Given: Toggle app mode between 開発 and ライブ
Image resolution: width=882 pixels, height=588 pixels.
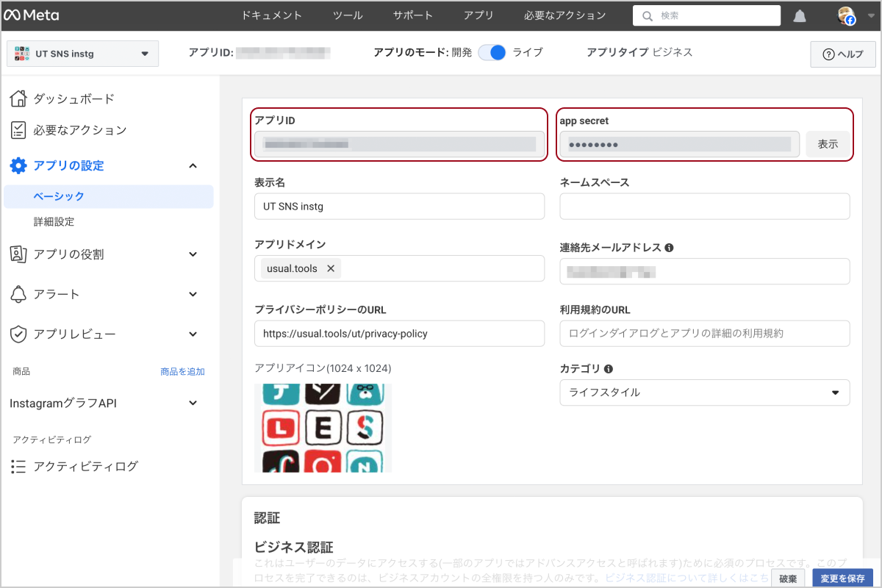Looking at the screenshot, I should point(492,52).
